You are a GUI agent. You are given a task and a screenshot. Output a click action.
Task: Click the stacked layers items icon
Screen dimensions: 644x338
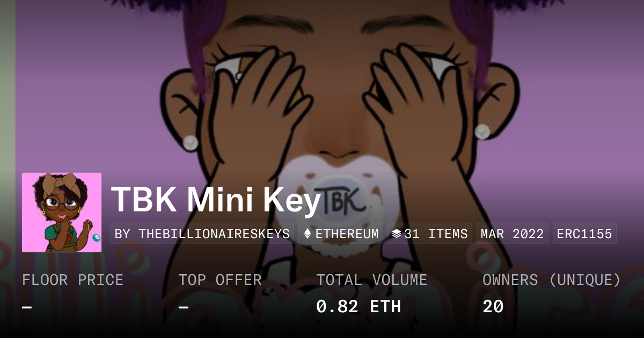coord(397,234)
